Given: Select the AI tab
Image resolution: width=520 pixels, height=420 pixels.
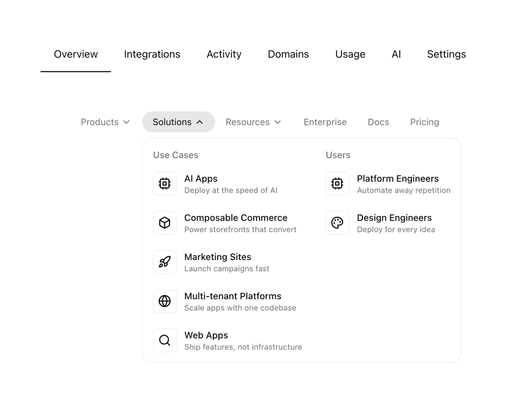Looking at the screenshot, I should pos(396,54).
